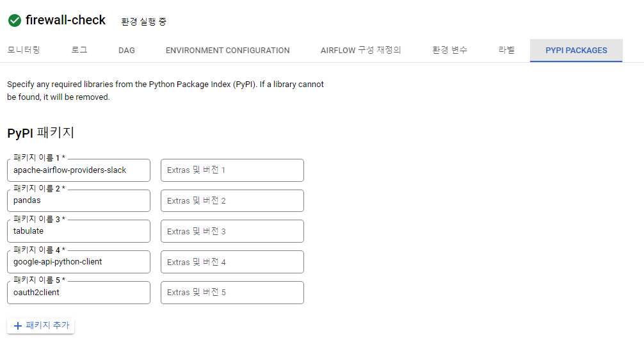The height and width of the screenshot is (340, 644).
Task: Focus the Extras 및 버전 2 field
Action: click(x=232, y=201)
